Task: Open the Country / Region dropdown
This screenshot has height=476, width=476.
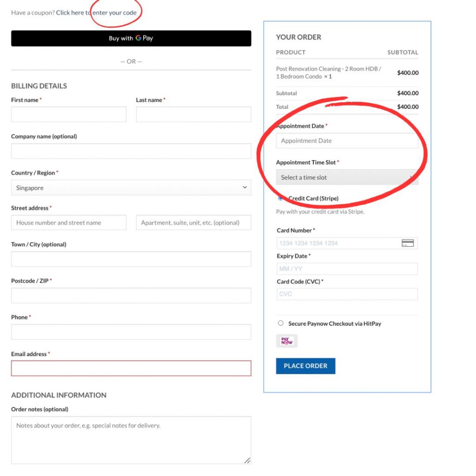Action: click(131, 188)
